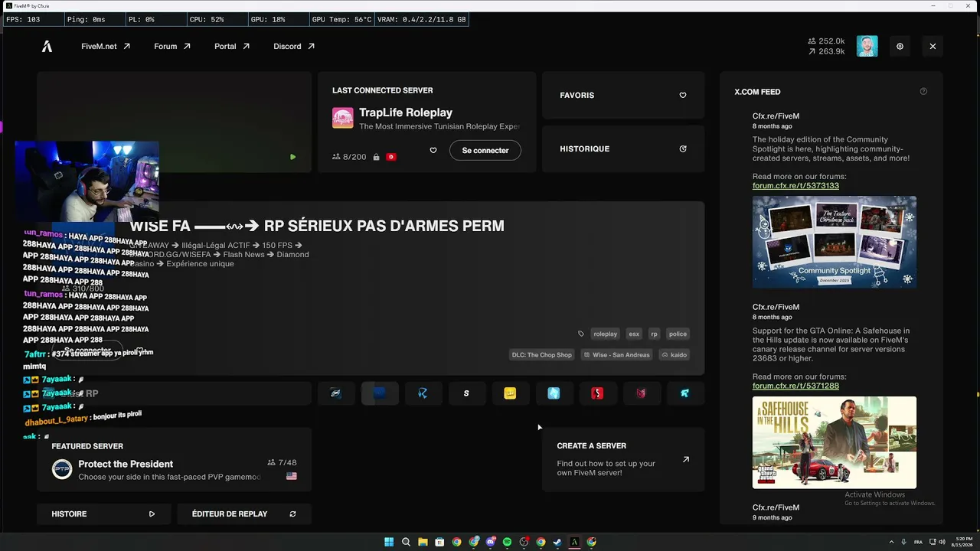Click the Protect the President server logo
Viewport: 980px width, 551px height.
pos(62,469)
